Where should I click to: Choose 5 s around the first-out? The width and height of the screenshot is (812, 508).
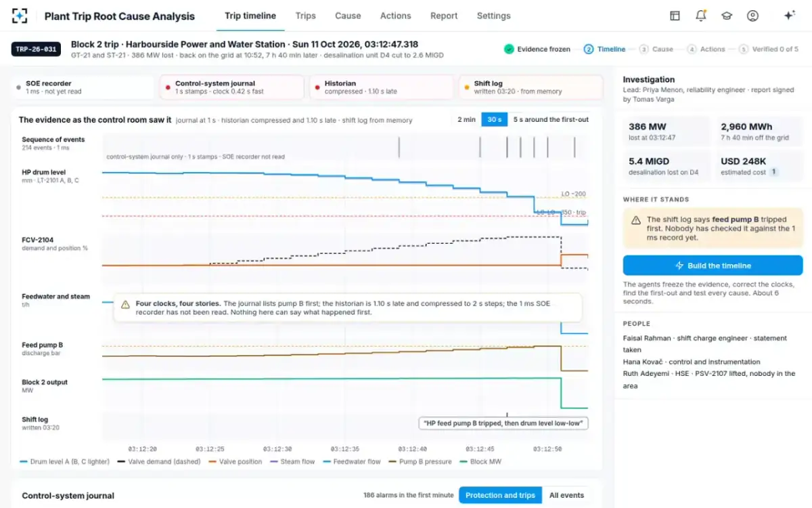(x=551, y=119)
